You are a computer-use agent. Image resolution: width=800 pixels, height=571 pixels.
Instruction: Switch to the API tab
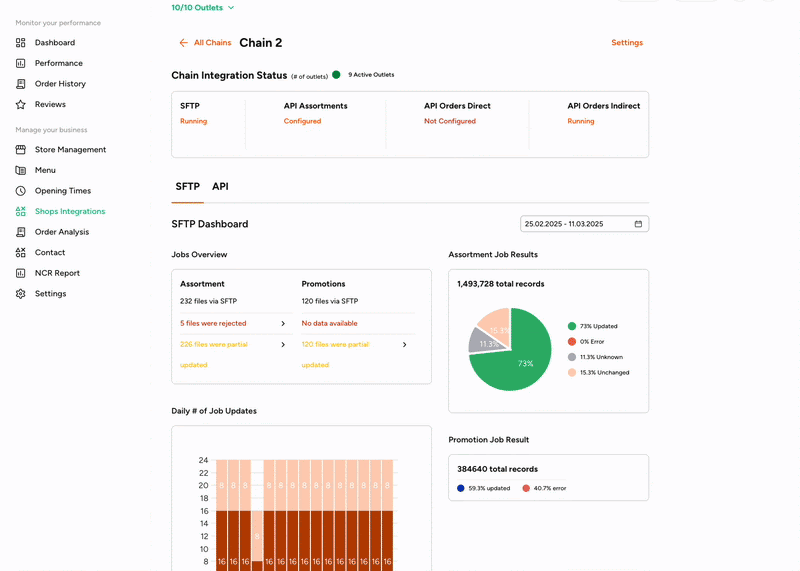(x=220, y=187)
